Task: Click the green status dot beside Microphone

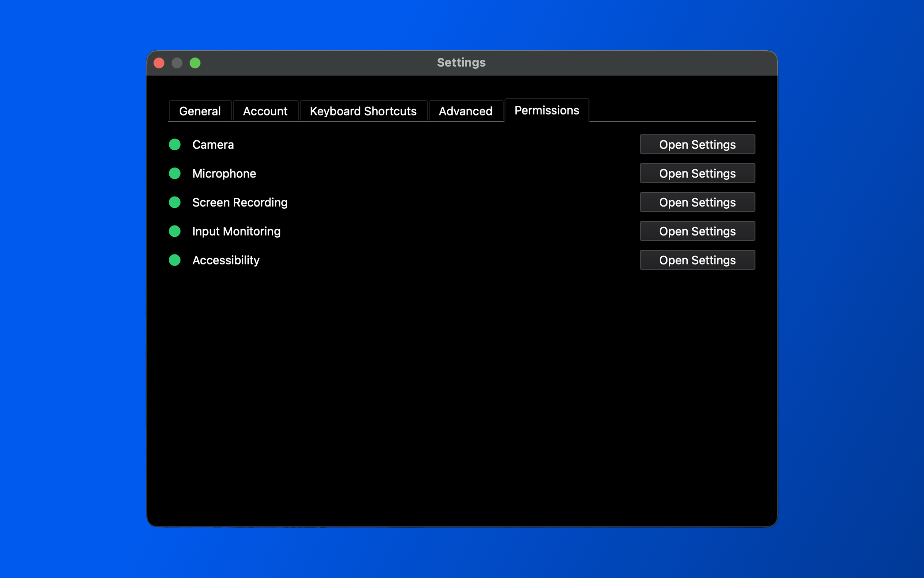Action: pos(175,174)
